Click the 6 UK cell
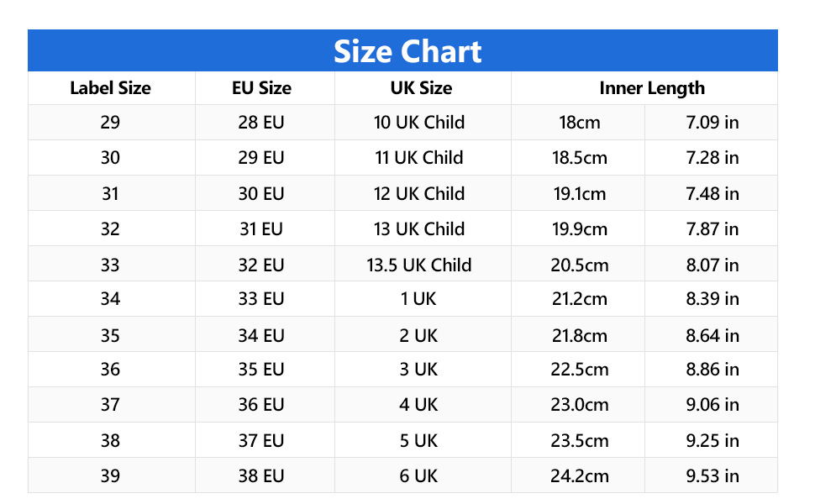The height and width of the screenshot is (504, 815). pyautogui.click(x=419, y=476)
